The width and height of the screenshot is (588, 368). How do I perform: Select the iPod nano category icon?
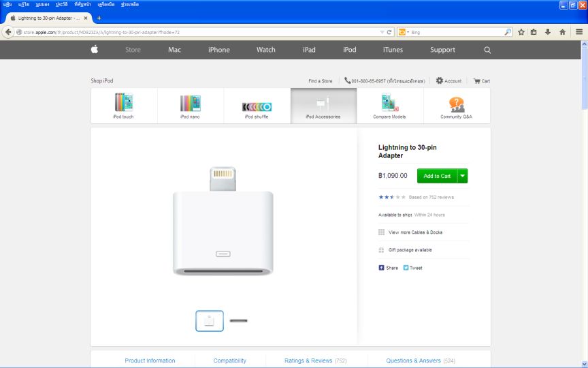point(190,103)
